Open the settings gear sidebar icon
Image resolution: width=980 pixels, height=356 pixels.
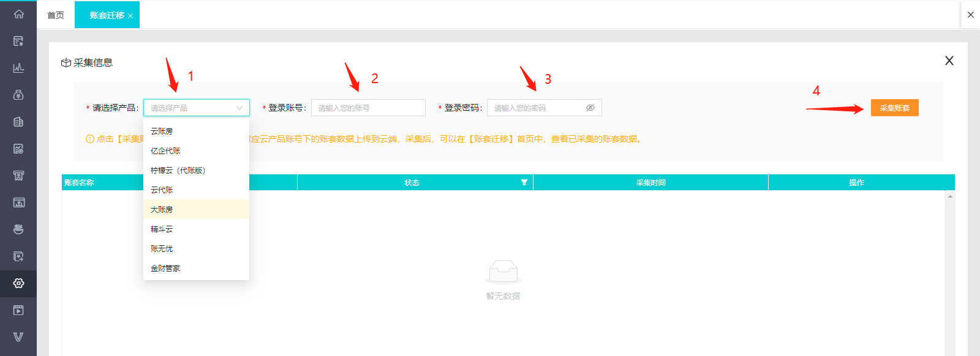18,283
